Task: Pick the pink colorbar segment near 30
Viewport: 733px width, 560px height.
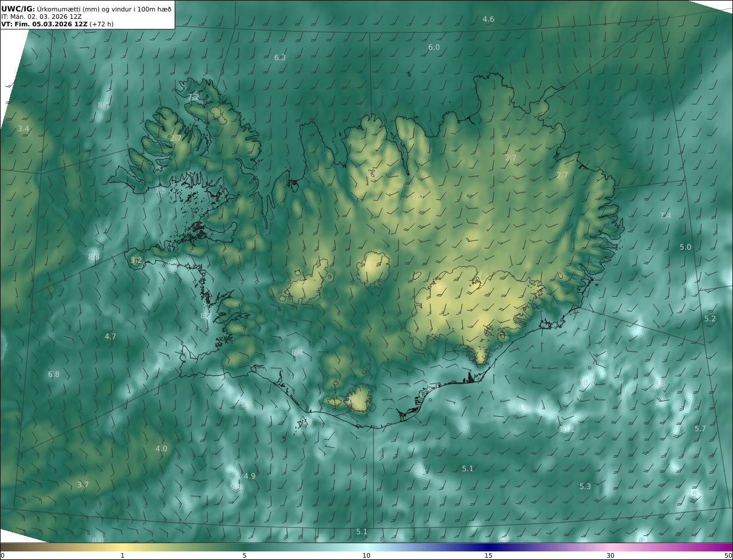Action: click(610, 547)
